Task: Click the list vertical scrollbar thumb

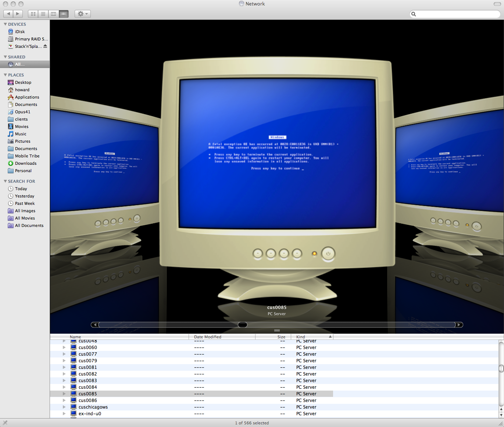Action: tap(501, 368)
